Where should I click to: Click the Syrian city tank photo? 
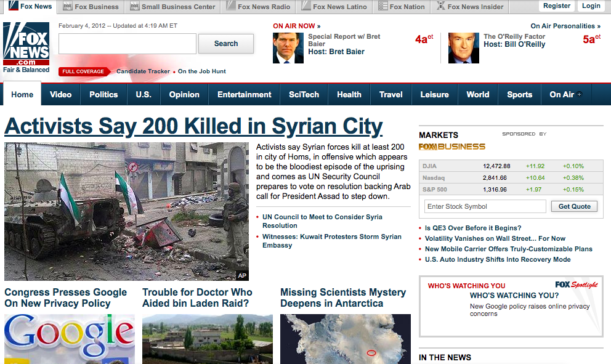126,211
